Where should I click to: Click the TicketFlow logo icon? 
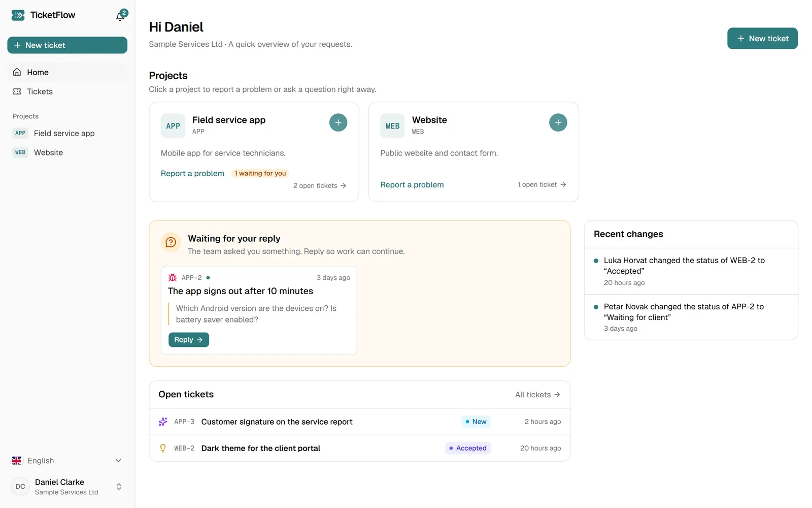[x=18, y=15]
